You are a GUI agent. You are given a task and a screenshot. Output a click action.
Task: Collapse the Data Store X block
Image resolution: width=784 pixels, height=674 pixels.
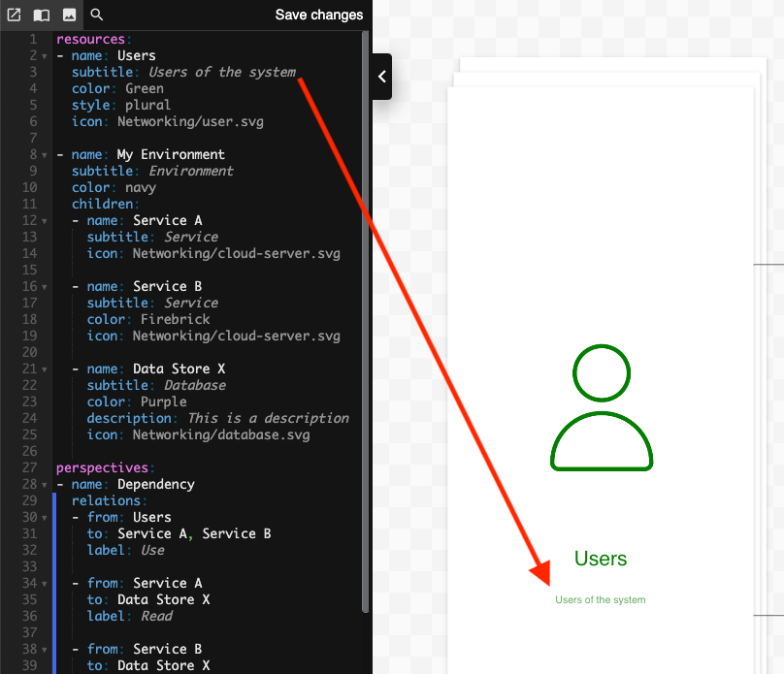44,369
